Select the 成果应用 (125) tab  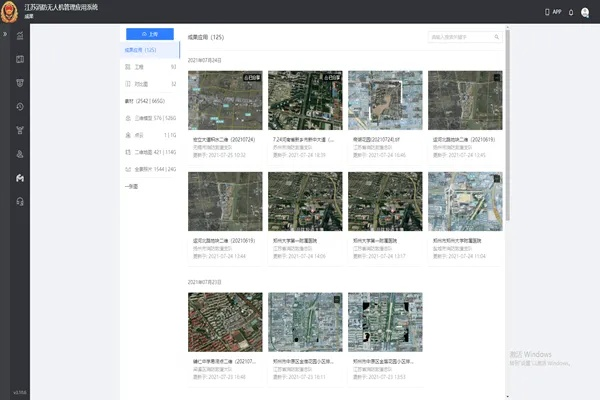click(142, 49)
